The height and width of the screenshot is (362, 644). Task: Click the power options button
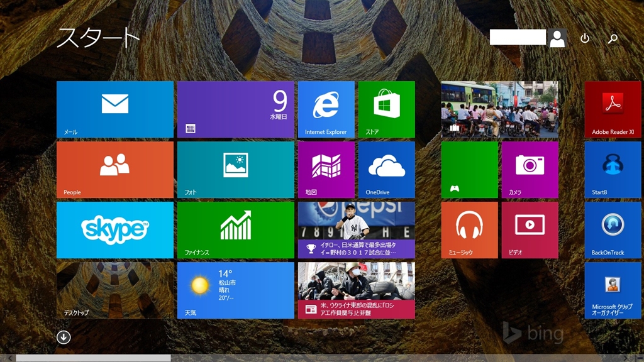585,38
